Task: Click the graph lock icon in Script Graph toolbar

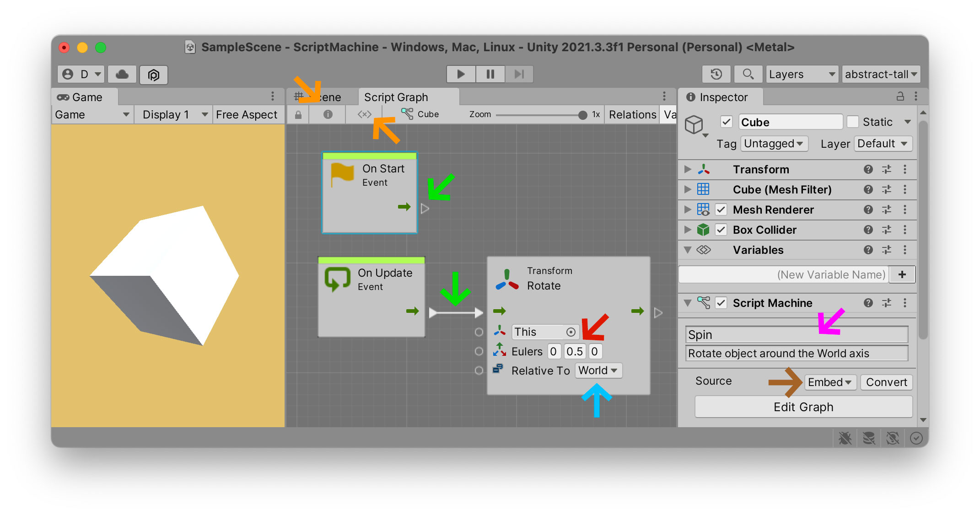Action: (x=298, y=114)
